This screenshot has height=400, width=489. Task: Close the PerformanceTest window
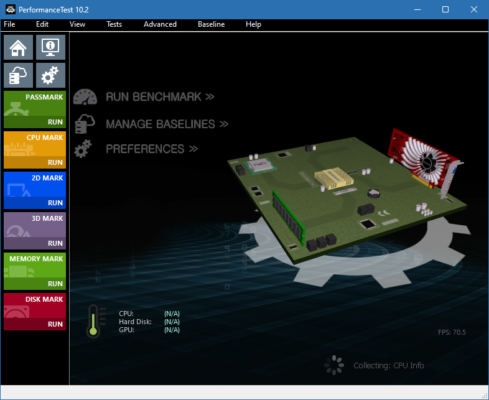click(474, 9)
